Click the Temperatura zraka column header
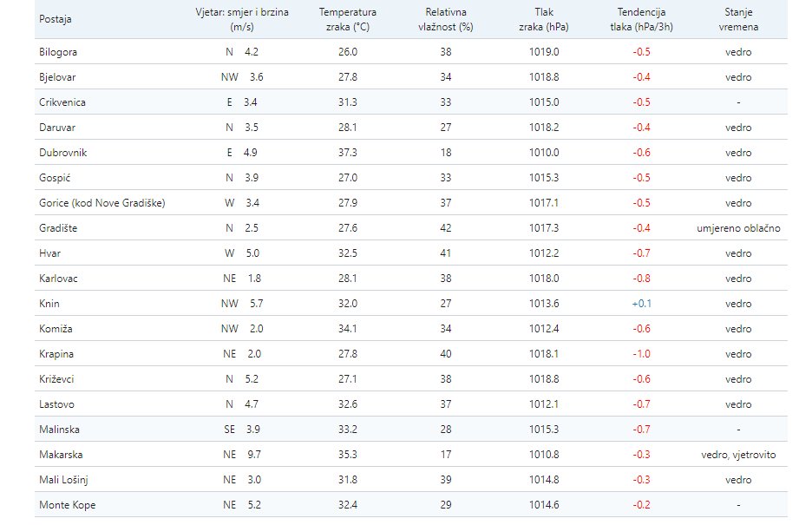The width and height of the screenshot is (812, 525). (x=347, y=19)
